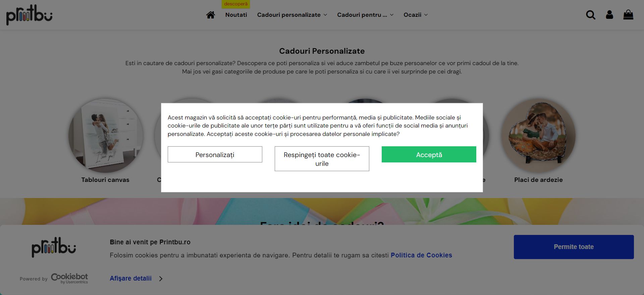The height and width of the screenshot is (295, 644).
Task: Click the Cookiebot by Usercentrics logo
Action: click(x=69, y=278)
